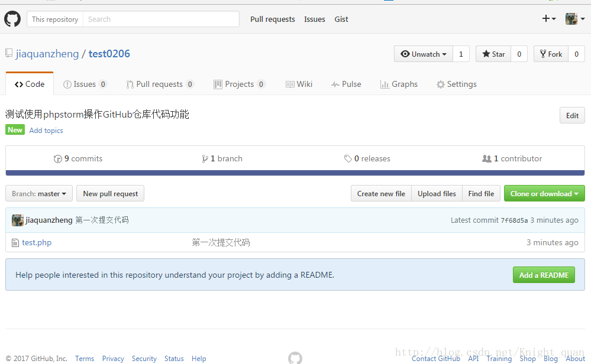This screenshot has height=364, width=591.
Task: Click the people icon beside 1 contributor
Action: [487, 159]
